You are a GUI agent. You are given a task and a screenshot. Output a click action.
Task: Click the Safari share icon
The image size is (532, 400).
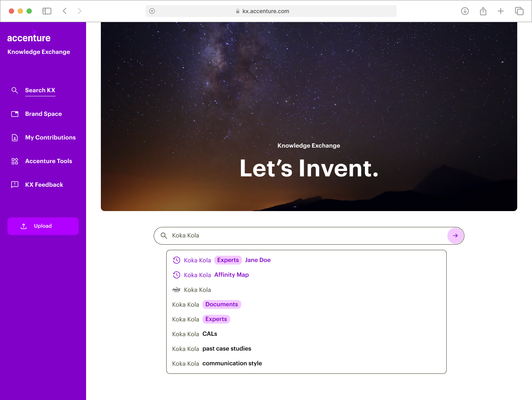[483, 11]
